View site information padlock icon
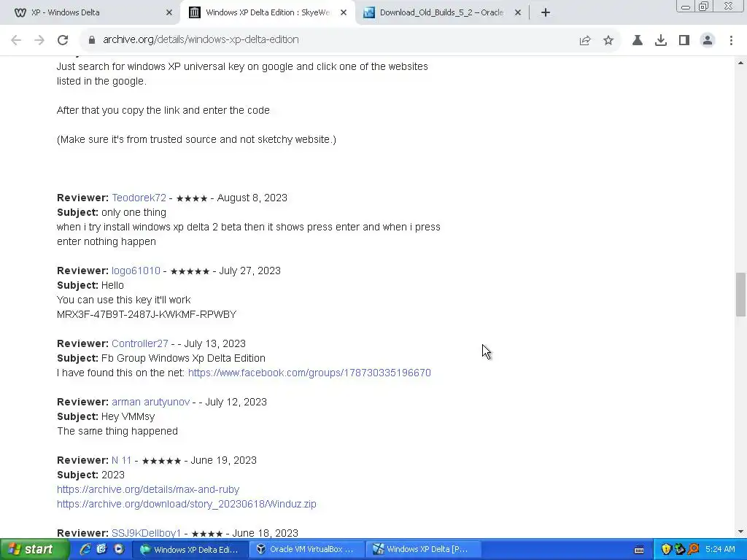747x560 pixels. coord(91,40)
